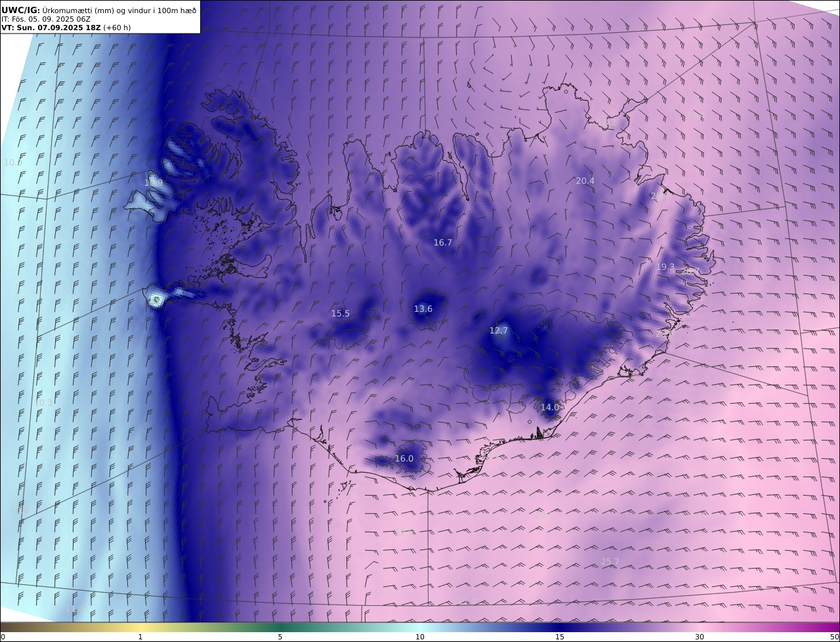This screenshot has width=840, height=642.
Task: Click the 11.9 value on the map
Action: click(x=153, y=182)
